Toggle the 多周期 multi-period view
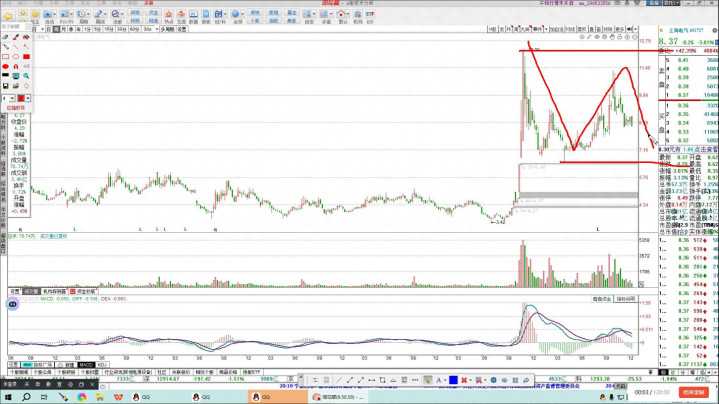 [166, 29]
